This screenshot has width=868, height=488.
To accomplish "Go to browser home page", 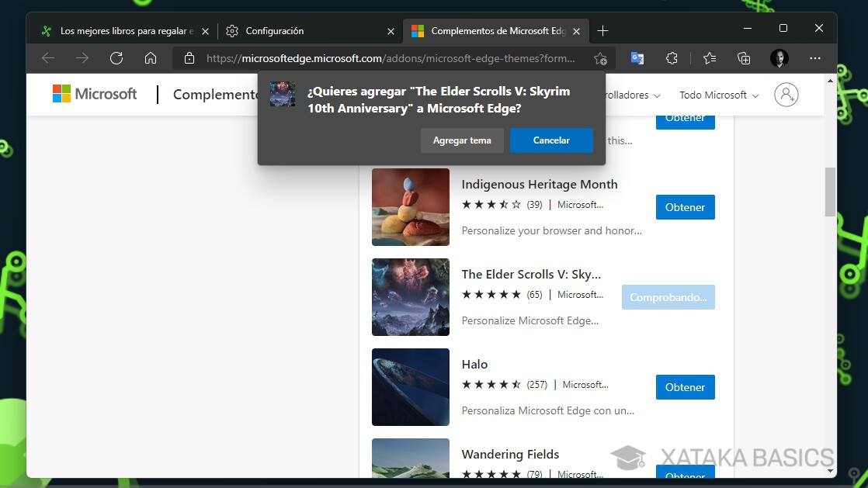I will pos(151,58).
